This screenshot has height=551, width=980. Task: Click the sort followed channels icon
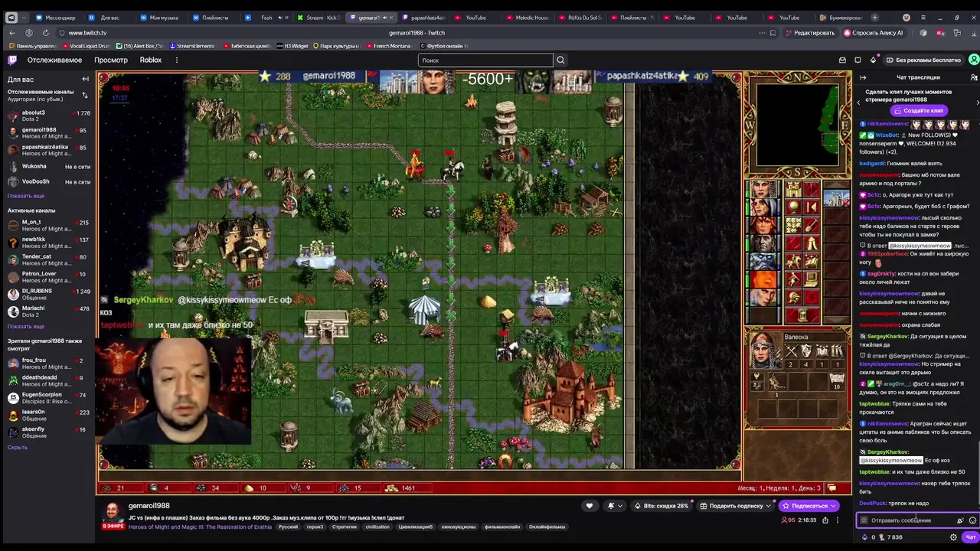(x=84, y=95)
